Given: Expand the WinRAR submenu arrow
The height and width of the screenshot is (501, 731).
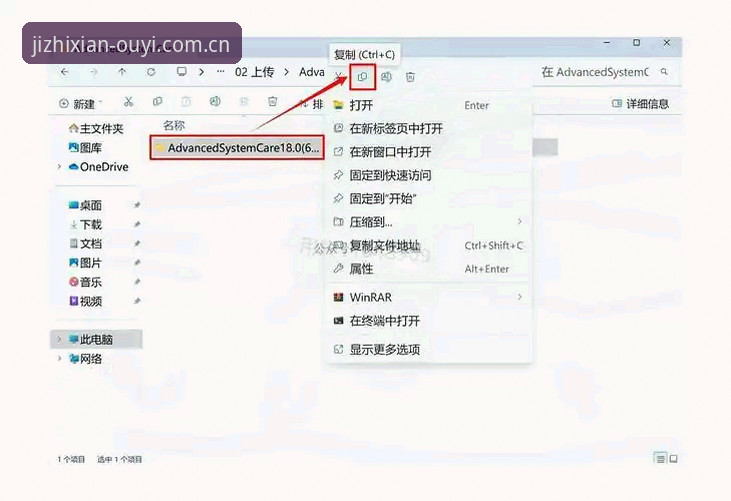Looking at the screenshot, I should [519, 296].
